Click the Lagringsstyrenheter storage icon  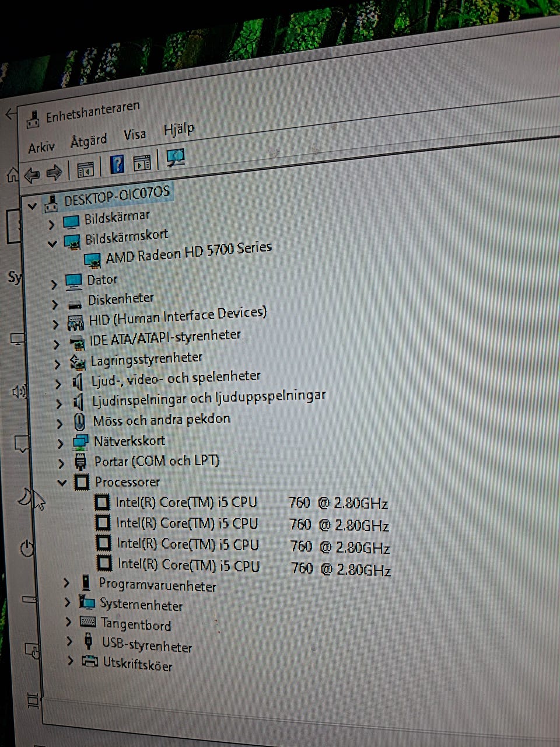(78, 363)
